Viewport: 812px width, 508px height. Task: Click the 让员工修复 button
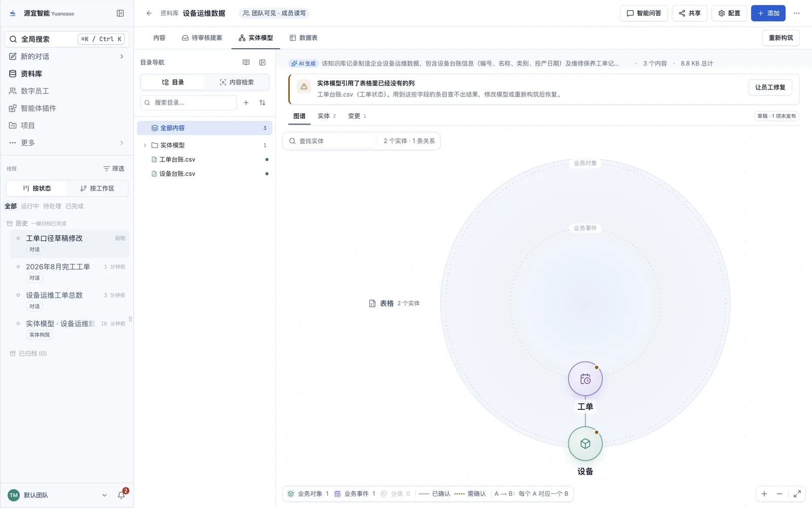[x=770, y=87]
